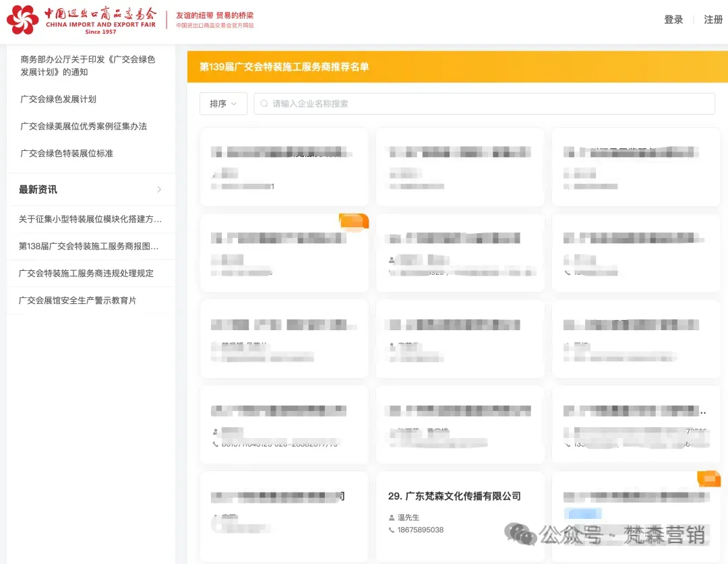Click the person icon beside 温先生
The image size is (728, 564).
(392, 518)
